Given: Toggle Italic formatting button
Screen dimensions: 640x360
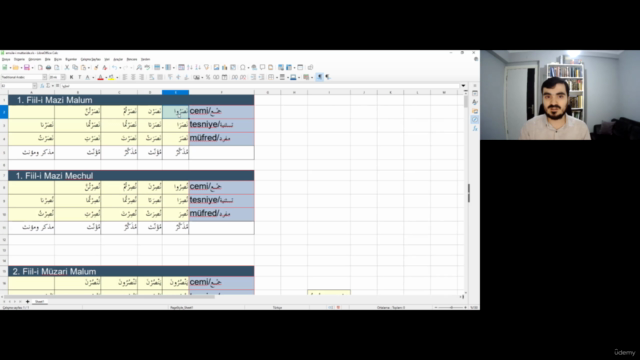Looking at the screenshot, I should [x=80, y=77].
